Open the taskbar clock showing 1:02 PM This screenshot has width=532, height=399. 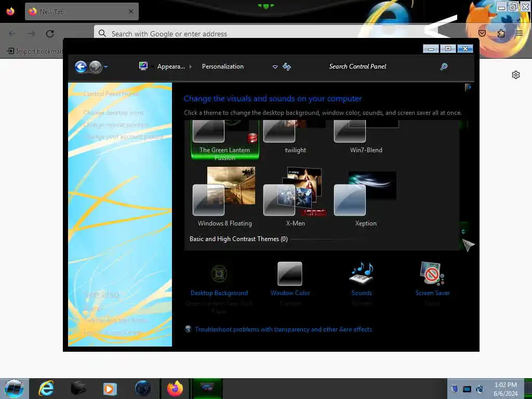[x=506, y=389]
